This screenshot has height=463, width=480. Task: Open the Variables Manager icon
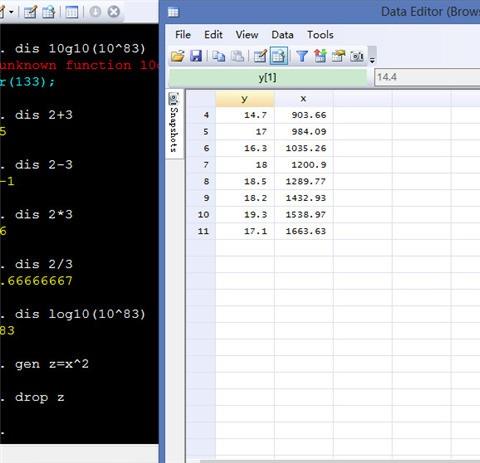320,56
